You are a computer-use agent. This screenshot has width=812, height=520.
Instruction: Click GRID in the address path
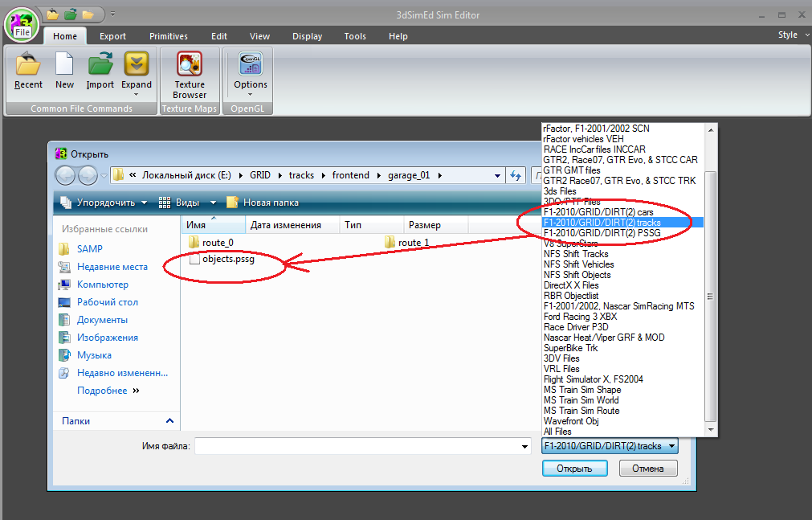pyautogui.click(x=260, y=175)
